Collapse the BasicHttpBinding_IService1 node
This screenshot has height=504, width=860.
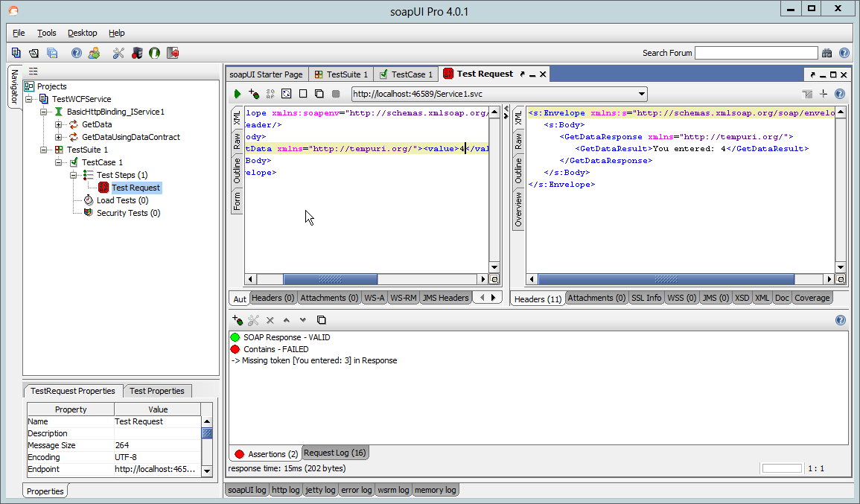click(x=44, y=112)
